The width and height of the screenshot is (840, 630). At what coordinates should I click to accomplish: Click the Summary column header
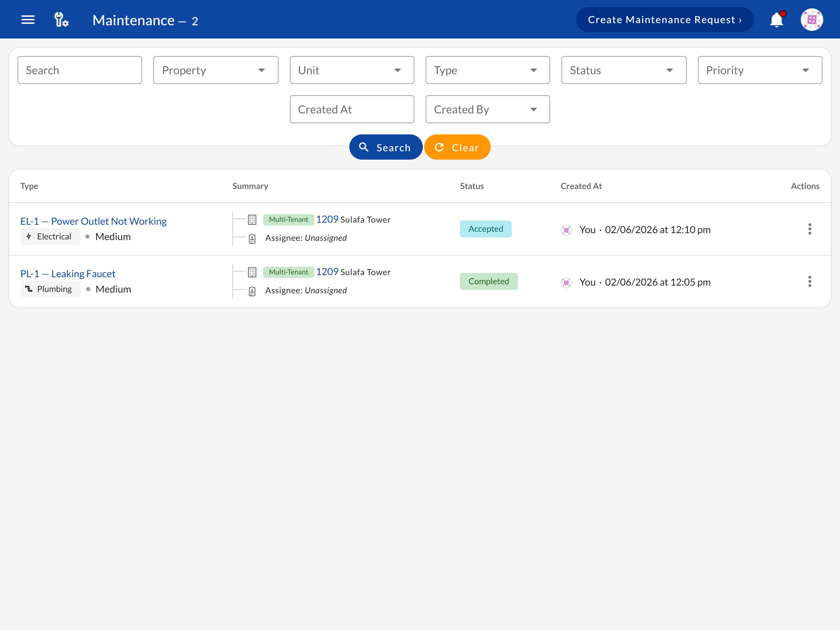pyautogui.click(x=250, y=186)
